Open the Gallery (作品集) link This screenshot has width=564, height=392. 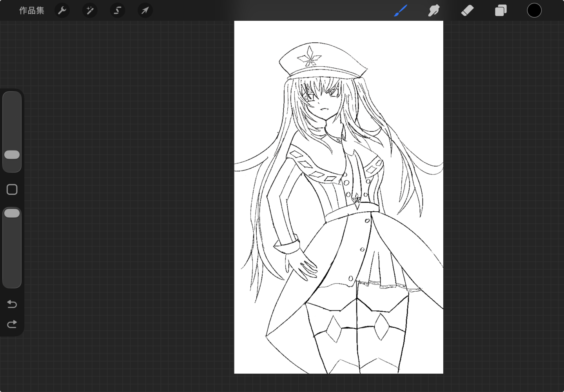(32, 11)
